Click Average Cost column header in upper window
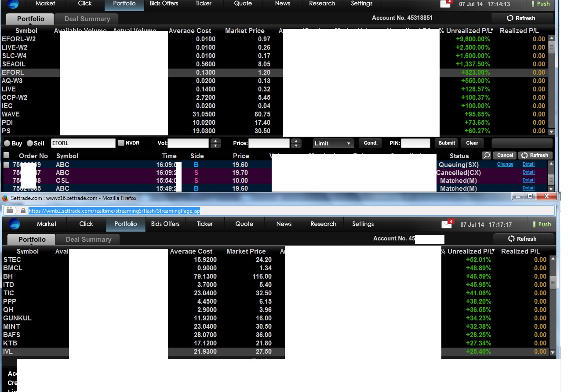 click(190, 31)
